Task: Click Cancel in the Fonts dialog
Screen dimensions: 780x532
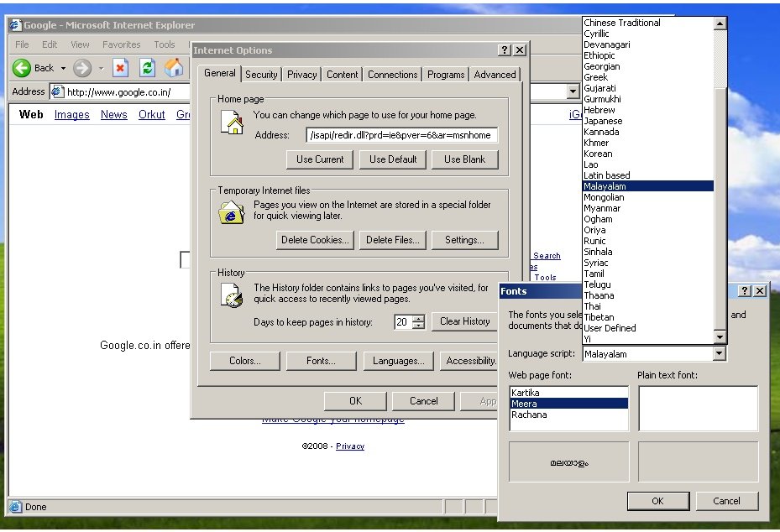Action: [x=726, y=501]
